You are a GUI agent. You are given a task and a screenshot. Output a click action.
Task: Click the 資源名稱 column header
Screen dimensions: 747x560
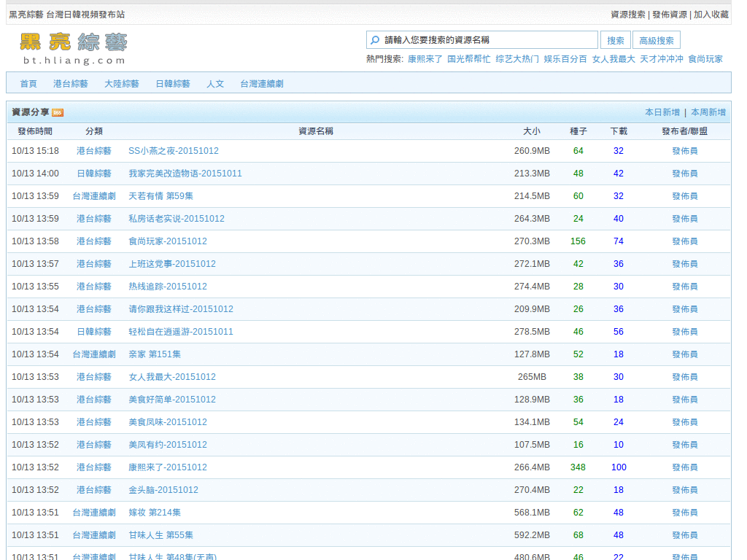pos(315,131)
